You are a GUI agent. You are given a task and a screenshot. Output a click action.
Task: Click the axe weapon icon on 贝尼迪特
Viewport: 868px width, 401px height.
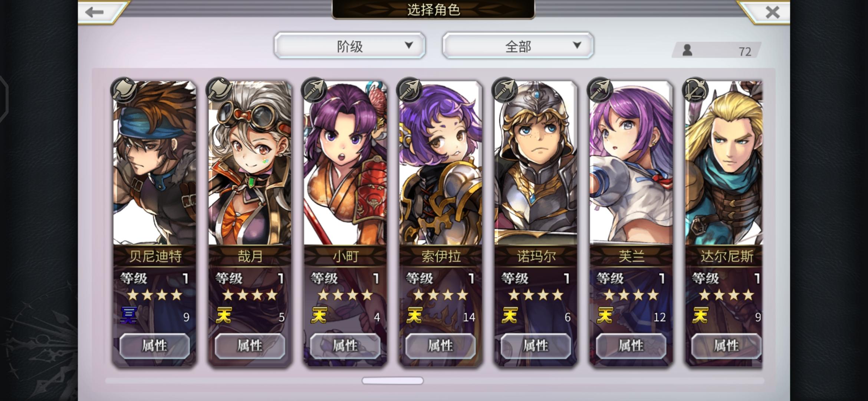[124, 90]
